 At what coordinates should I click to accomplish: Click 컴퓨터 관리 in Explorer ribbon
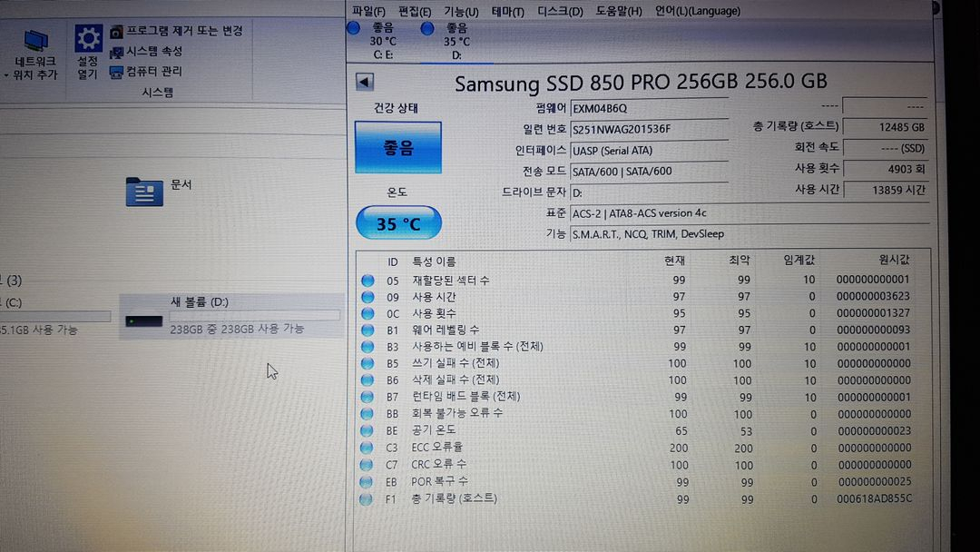146,71
